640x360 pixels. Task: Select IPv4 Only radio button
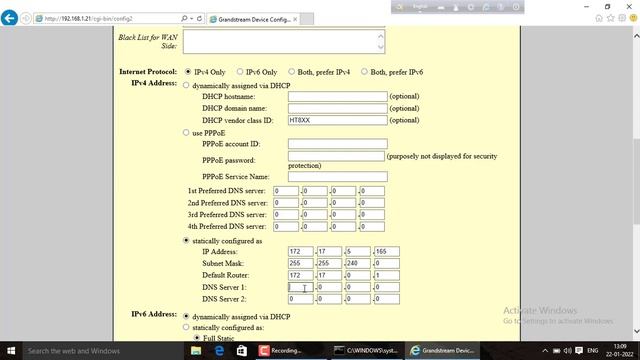coord(188,71)
